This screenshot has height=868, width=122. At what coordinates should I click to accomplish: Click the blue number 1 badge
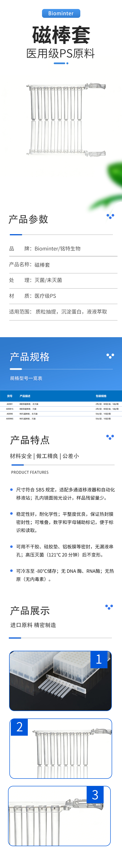point(99,659)
